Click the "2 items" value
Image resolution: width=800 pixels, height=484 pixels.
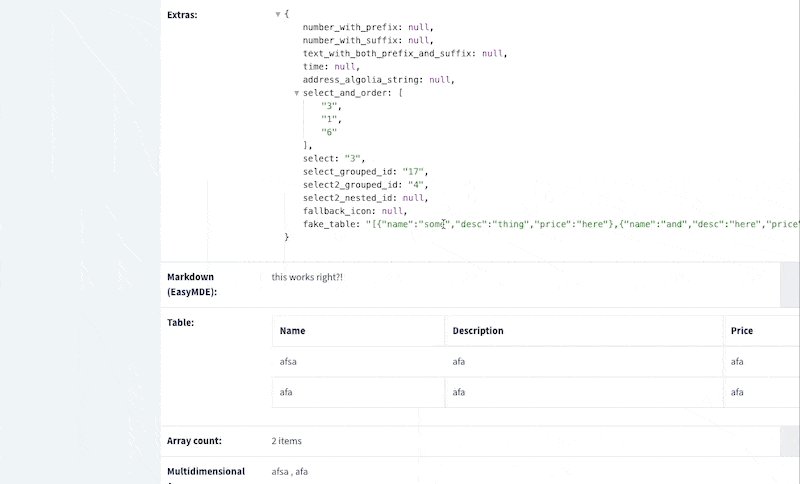pos(287,441)
